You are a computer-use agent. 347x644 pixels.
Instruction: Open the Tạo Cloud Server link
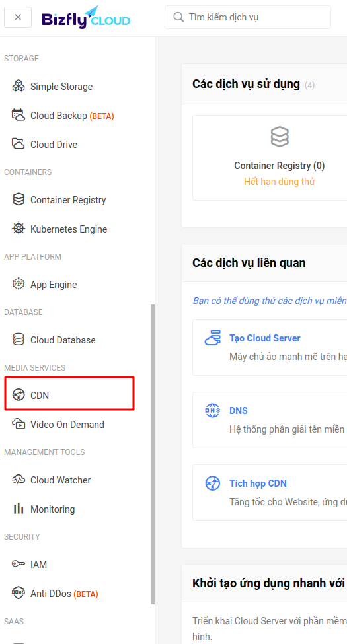click(x=265, y=338)
